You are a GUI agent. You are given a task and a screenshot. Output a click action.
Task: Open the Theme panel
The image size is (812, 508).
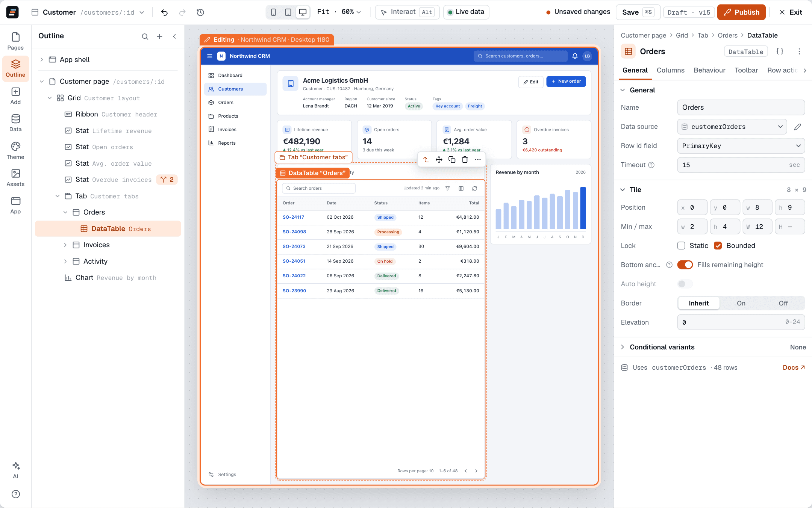[15, 151]
